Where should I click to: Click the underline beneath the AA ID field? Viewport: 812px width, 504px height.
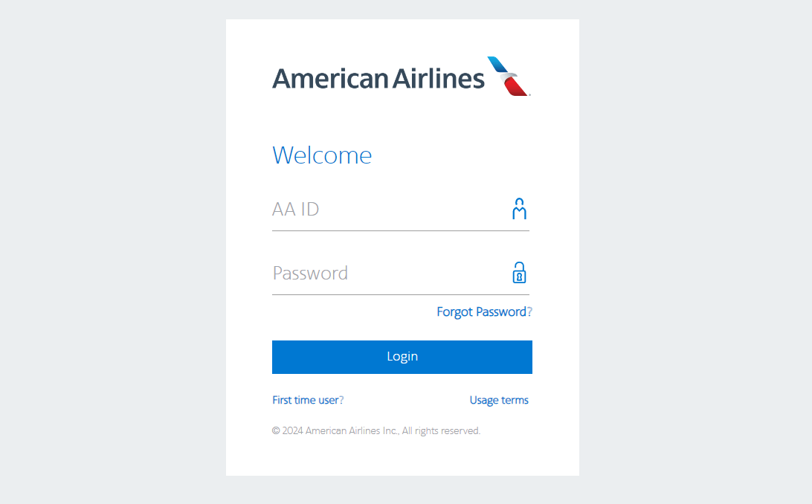click(400, 230)
